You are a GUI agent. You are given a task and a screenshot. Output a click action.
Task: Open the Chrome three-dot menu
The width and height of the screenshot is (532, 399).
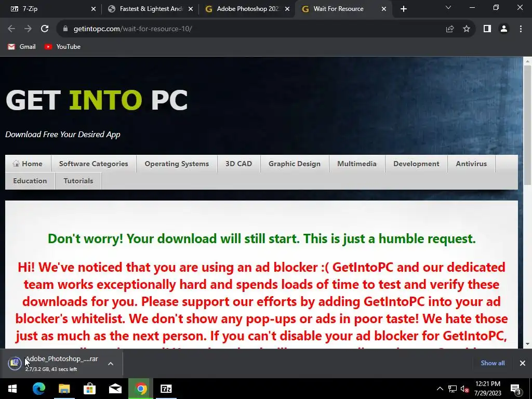coord(521,29)
